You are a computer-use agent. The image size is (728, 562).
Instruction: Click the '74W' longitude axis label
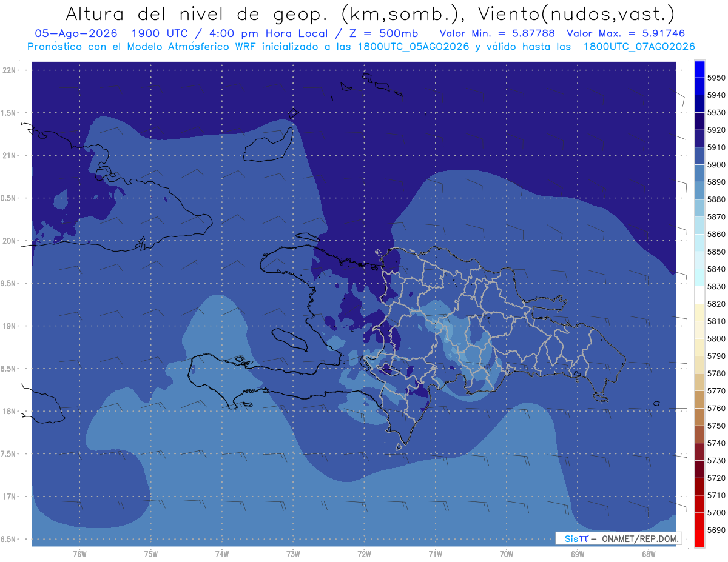[x=222, y=554]
